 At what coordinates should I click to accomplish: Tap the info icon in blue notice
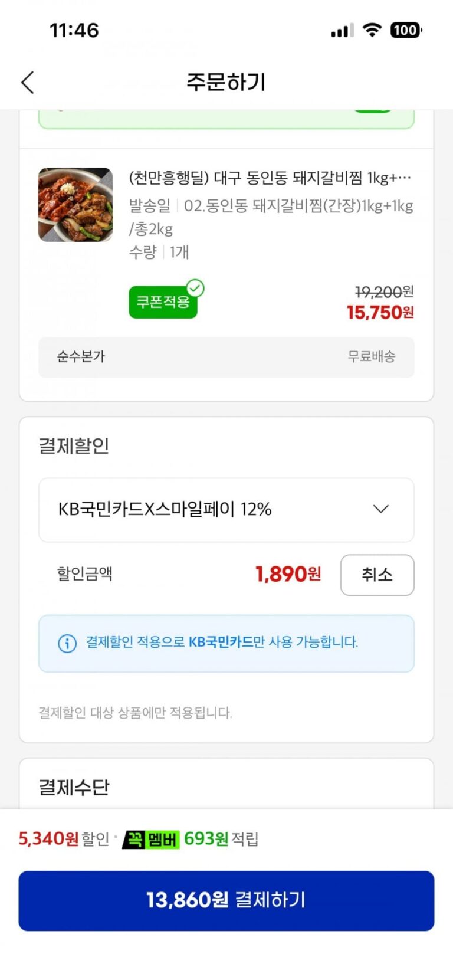point(67,643)
